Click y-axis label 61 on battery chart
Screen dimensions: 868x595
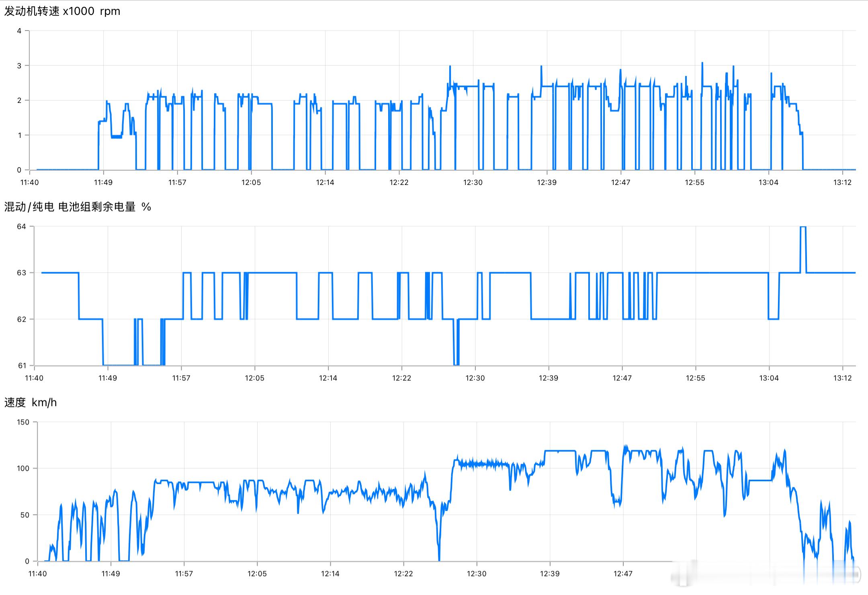click(22, 366)
